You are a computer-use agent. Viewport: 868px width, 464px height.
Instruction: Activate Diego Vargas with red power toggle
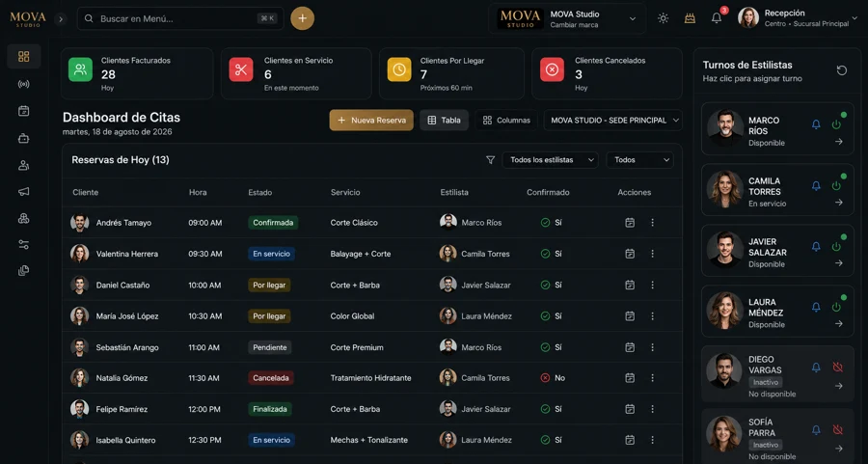pyautogui.click(x=837, y=368)
